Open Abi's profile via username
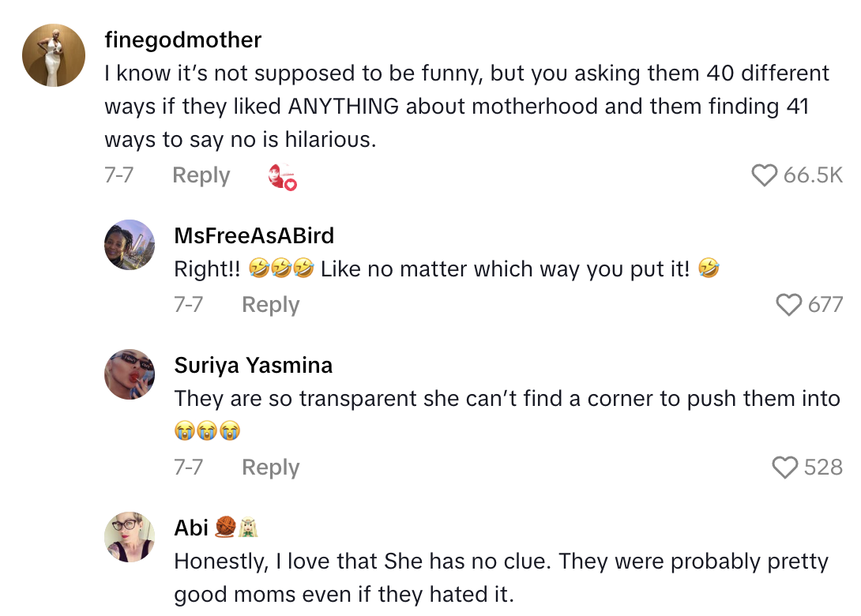Screen dimensions: 861x616 pos(192,528)
